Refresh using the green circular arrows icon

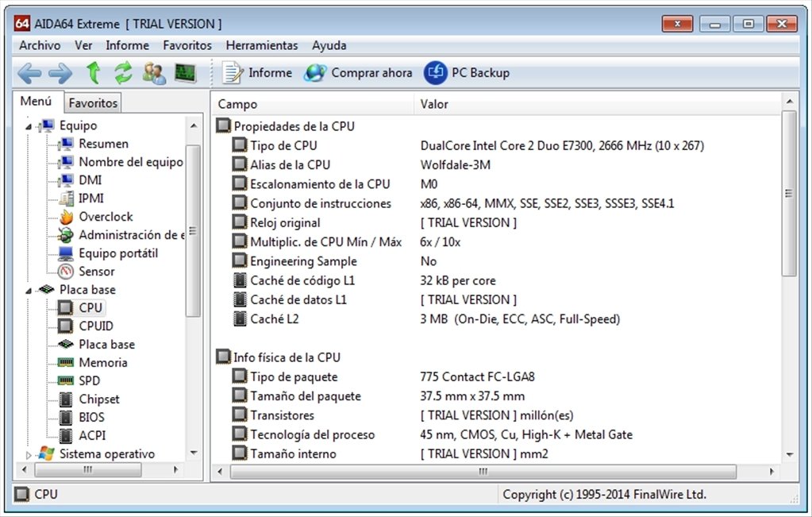click(123, 72)
